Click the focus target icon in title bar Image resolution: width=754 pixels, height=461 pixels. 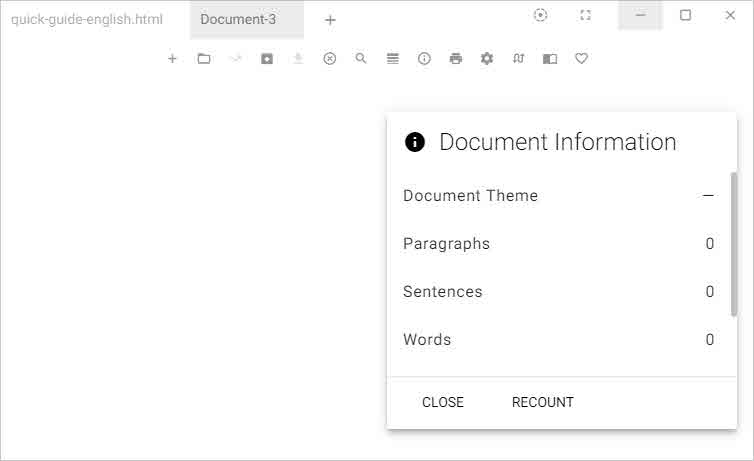click(x=540, y=15)
